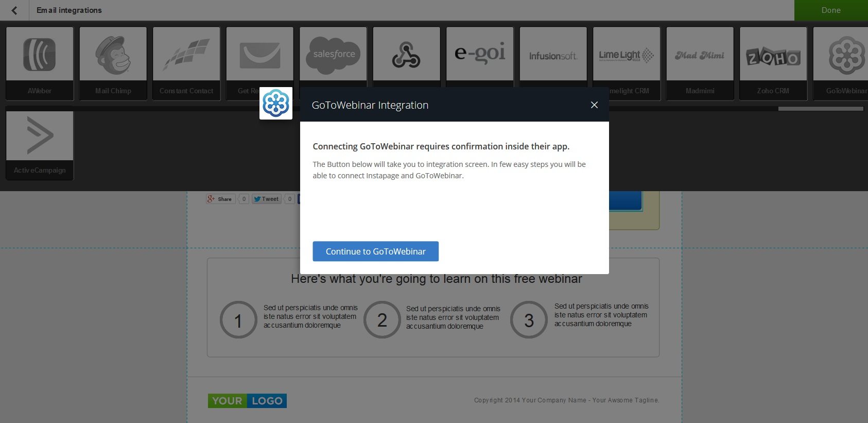Image resolution: width=868 pixels, height=423 pixels.
Task: Click the paragraph text beside circle 1
Action: click(310, 316)
